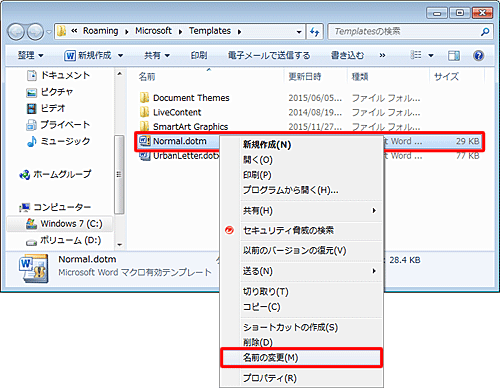Screen dimensions: 500x388
Task: Click the Windows 7 (C:) drive icon
Action: 31,224
